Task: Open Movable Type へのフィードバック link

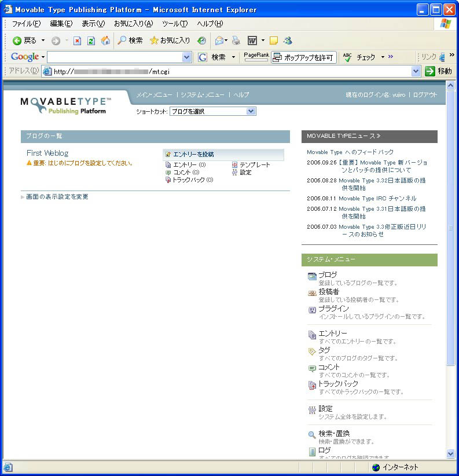Action: 350,152
